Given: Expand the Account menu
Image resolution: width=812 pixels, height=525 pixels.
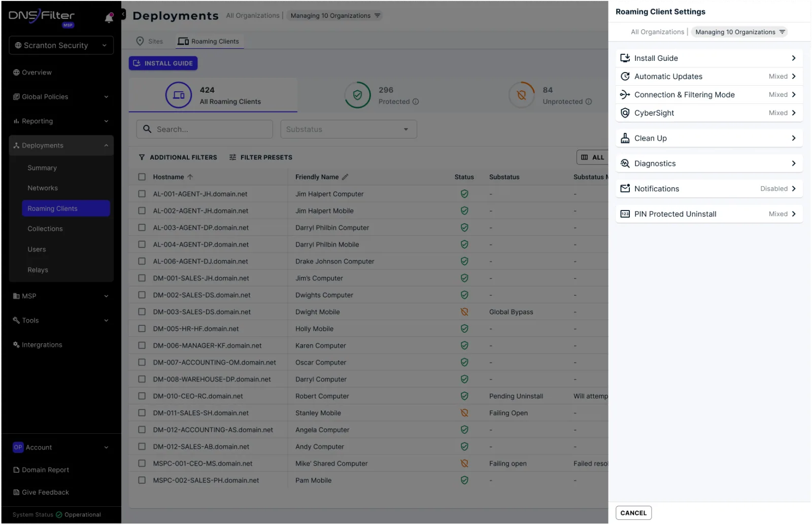Looking at the screenshot, I should pos(61,447).
